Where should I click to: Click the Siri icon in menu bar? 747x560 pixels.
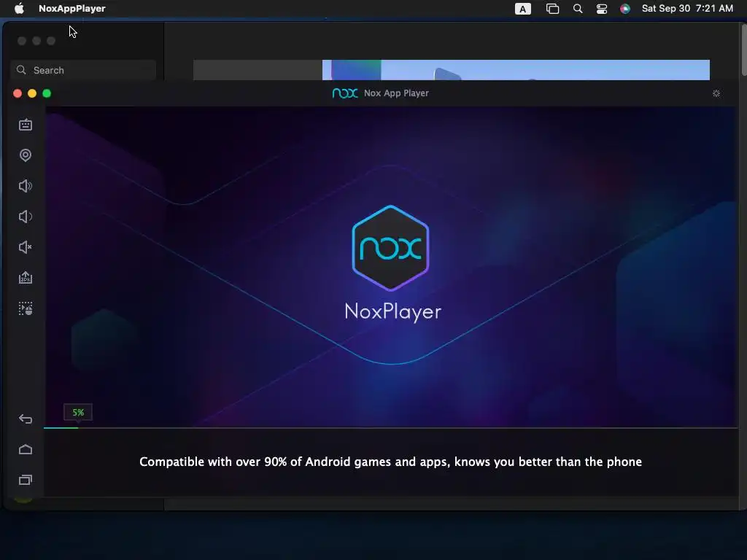point(625,9)
